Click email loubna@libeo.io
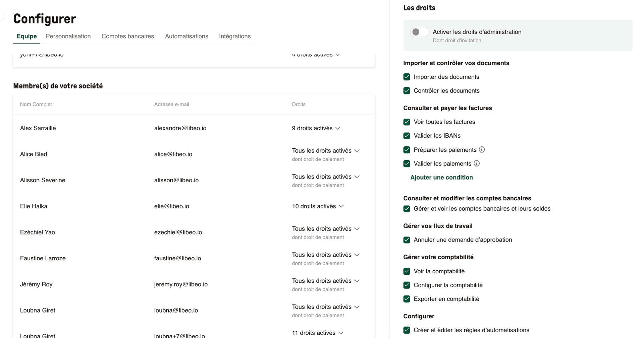This screenshot has width=644, height=338. pos(176,310)
